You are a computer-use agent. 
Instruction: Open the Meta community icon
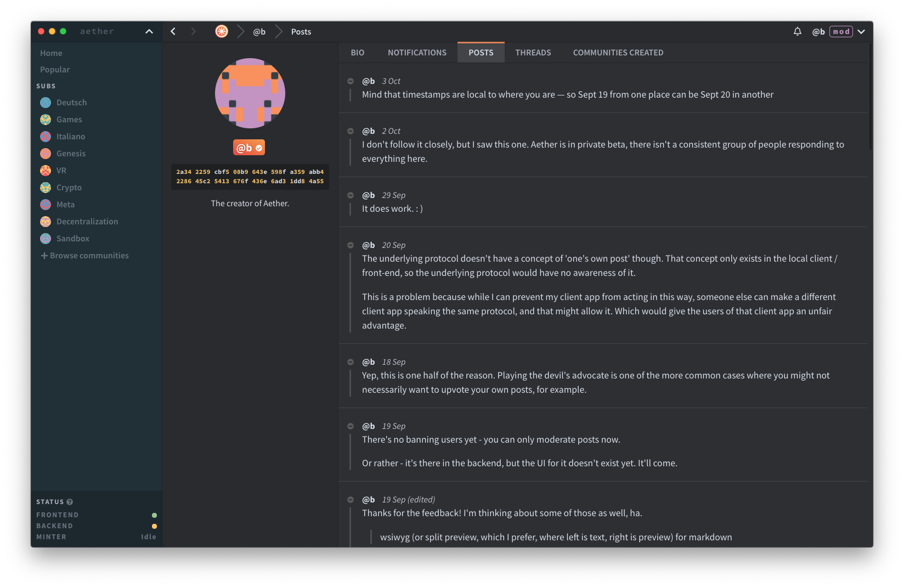(46, 205)
